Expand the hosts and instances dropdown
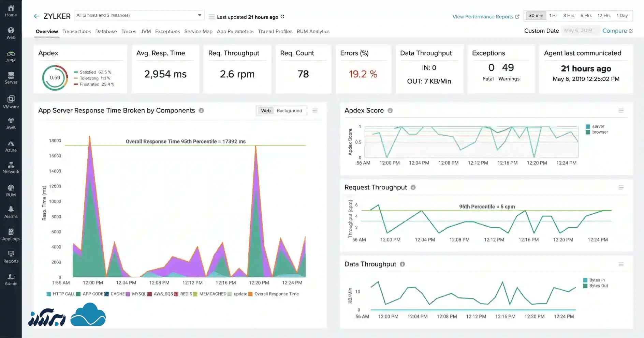The height and width of the screenshot is (338, 644). [x=200, y=15]
